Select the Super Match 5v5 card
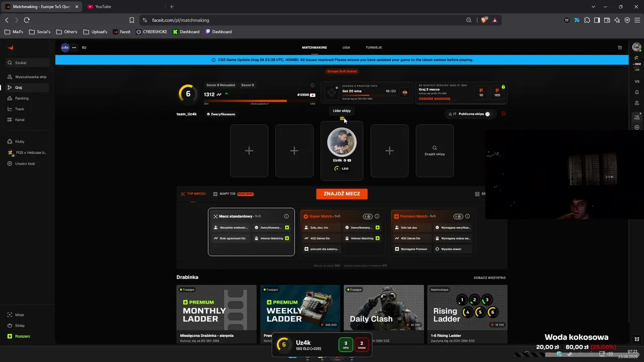The image size is (644, 362). [342, 232]
